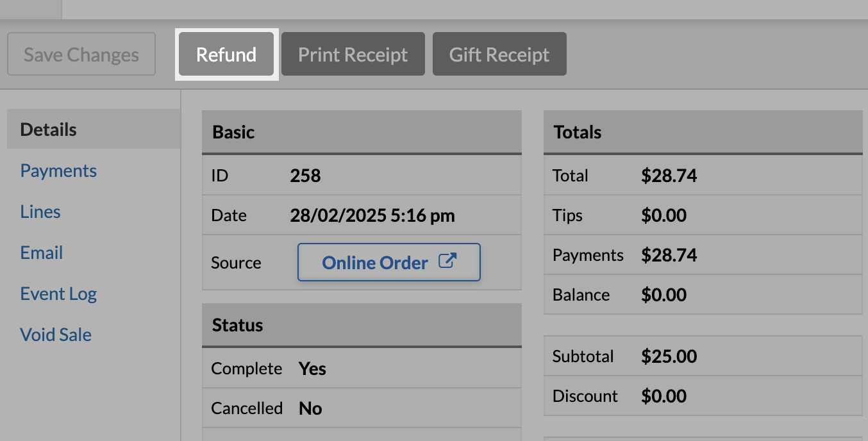
Task: Switch to the Payments section
Action: (58, 171)
